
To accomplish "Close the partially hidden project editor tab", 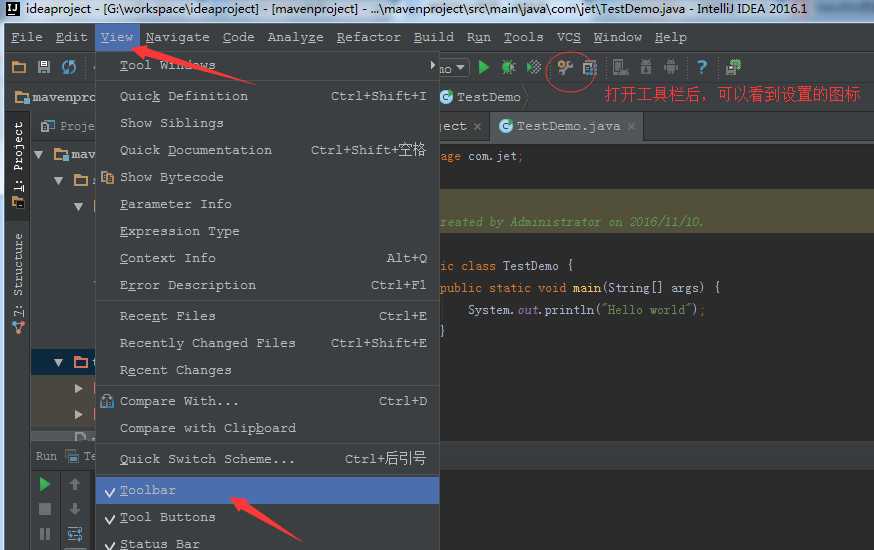I will [x=477, y=126].
